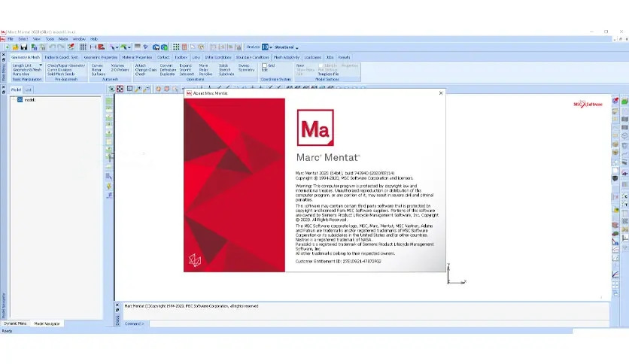
Task: Click the orange rotate icon above the viewport
Action: (x=158, y=89)
